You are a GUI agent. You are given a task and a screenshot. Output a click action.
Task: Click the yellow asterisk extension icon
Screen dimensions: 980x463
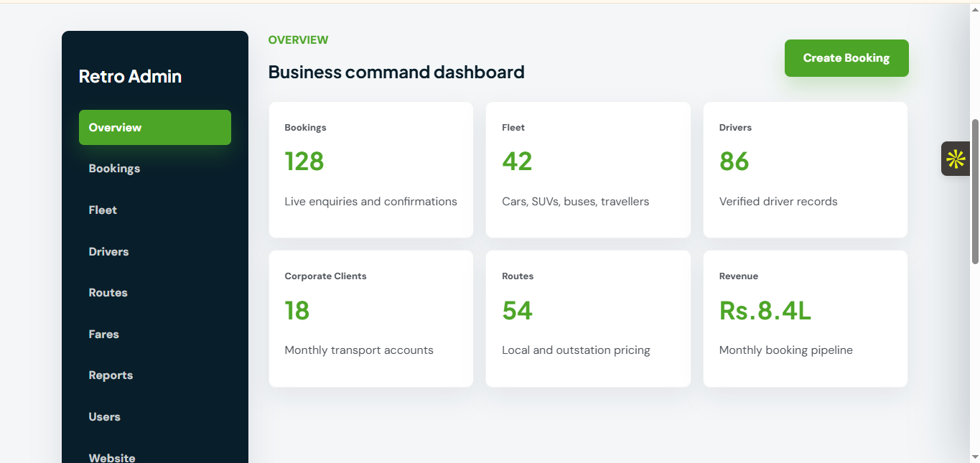point(956,159)
